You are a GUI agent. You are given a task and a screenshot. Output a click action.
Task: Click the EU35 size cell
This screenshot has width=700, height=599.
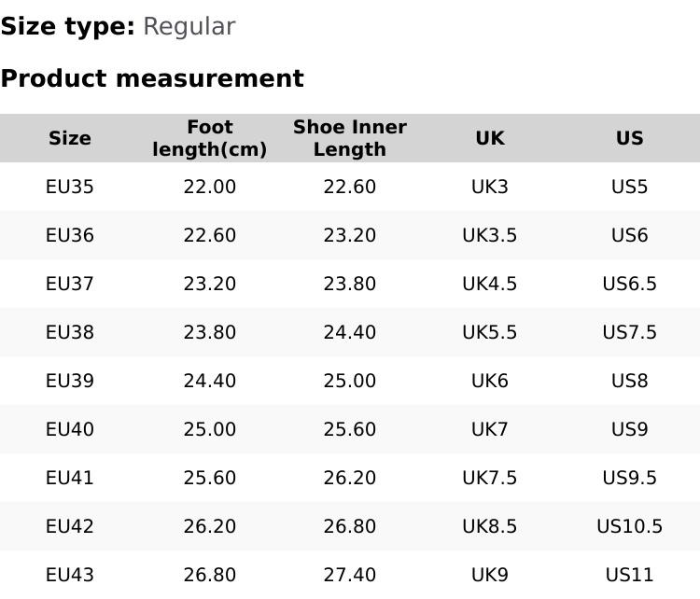pyautogui.click(x=70, y=187)
